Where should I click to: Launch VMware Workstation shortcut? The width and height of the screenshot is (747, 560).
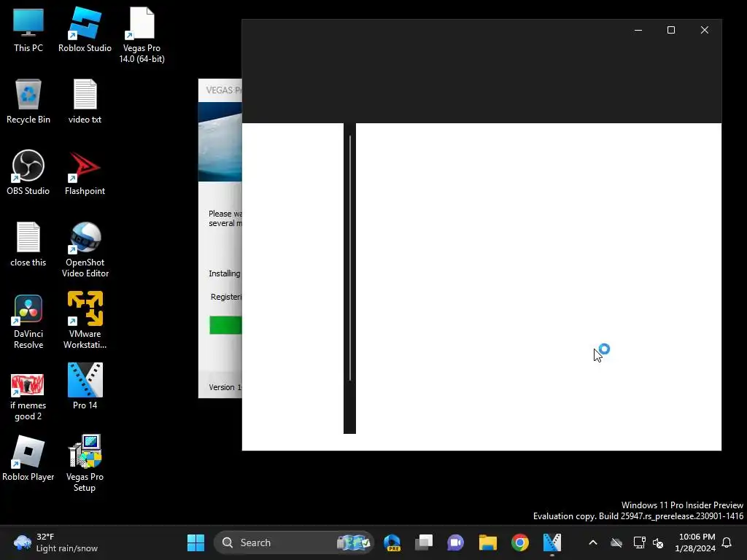pyautogui.click(x=85, y=322)
